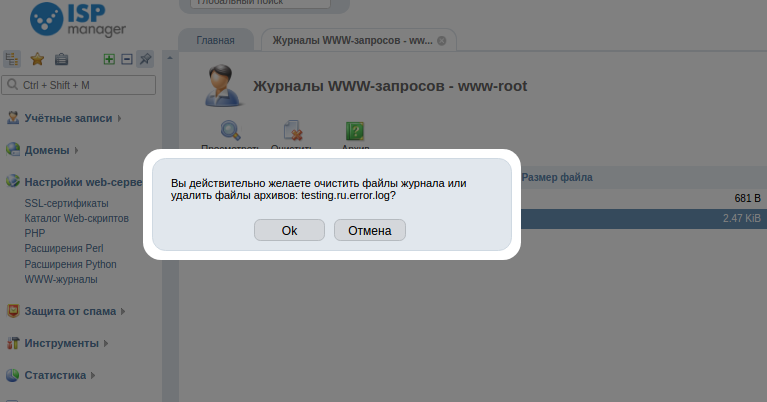Image resolution: width=767 pixels, height=402 pixels.
Task: Click the magnifier icon in menu search
Action: tap(13, 85)
